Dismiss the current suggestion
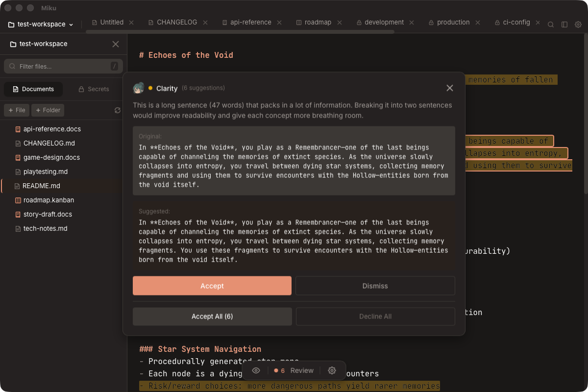 click(375, 286)
